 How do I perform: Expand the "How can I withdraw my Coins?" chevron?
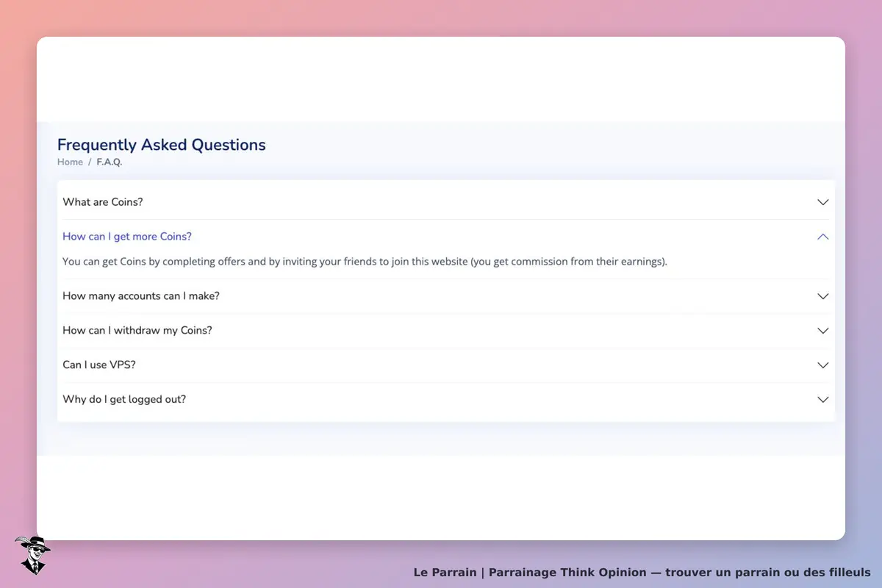point(823,331)
